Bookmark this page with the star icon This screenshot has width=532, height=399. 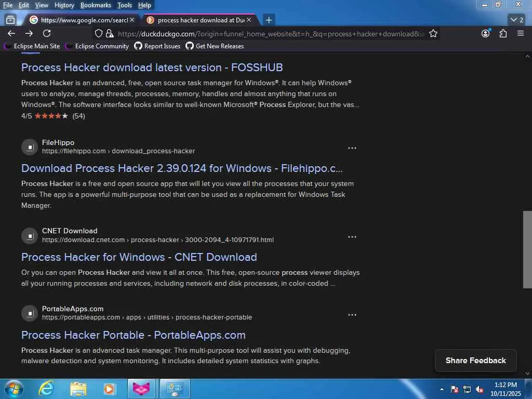click(433, 34)
